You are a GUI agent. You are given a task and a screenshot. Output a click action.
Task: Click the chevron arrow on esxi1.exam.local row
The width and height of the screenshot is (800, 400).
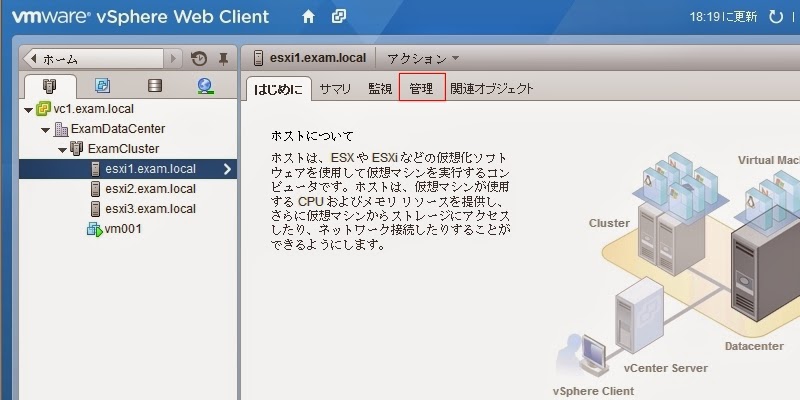(227, 169)
